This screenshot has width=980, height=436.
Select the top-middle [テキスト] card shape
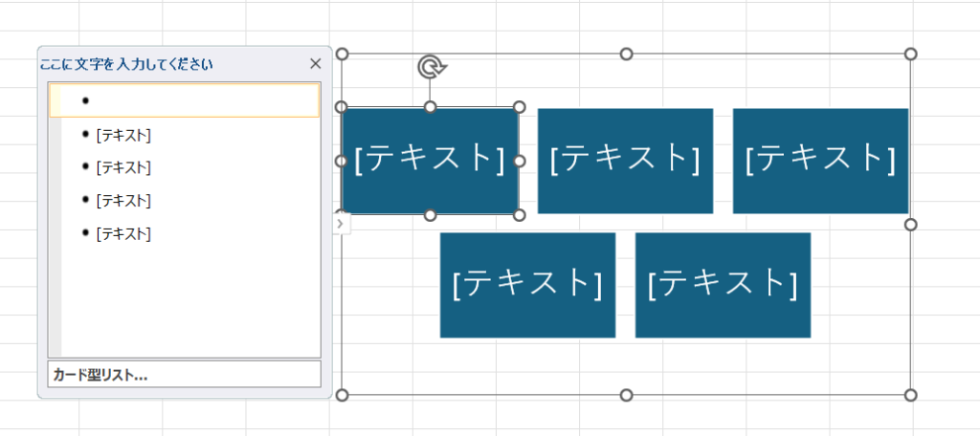(x=625, y=160)
